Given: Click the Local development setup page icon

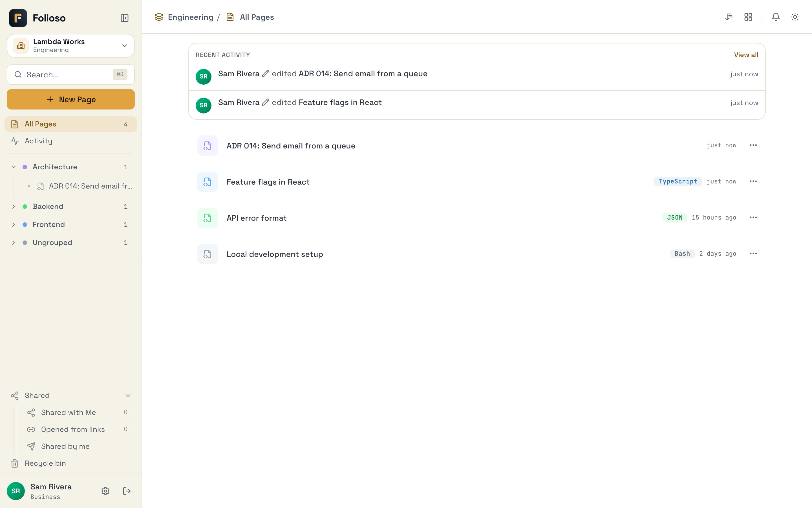Looking at the screenshot, I should tap(207, 254).
